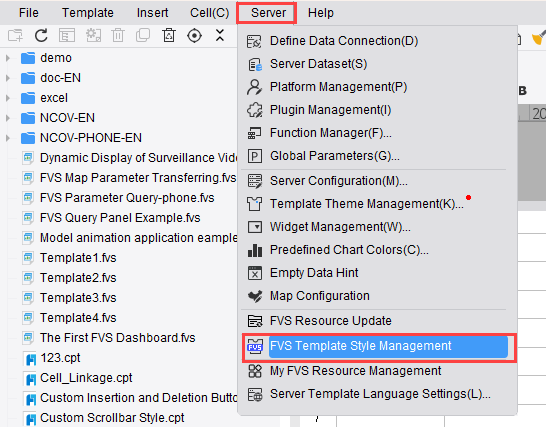The width and height of the screenshot is (546, 427).
Task: Choose Server Configuration(M)...
Action: [338, 181]
